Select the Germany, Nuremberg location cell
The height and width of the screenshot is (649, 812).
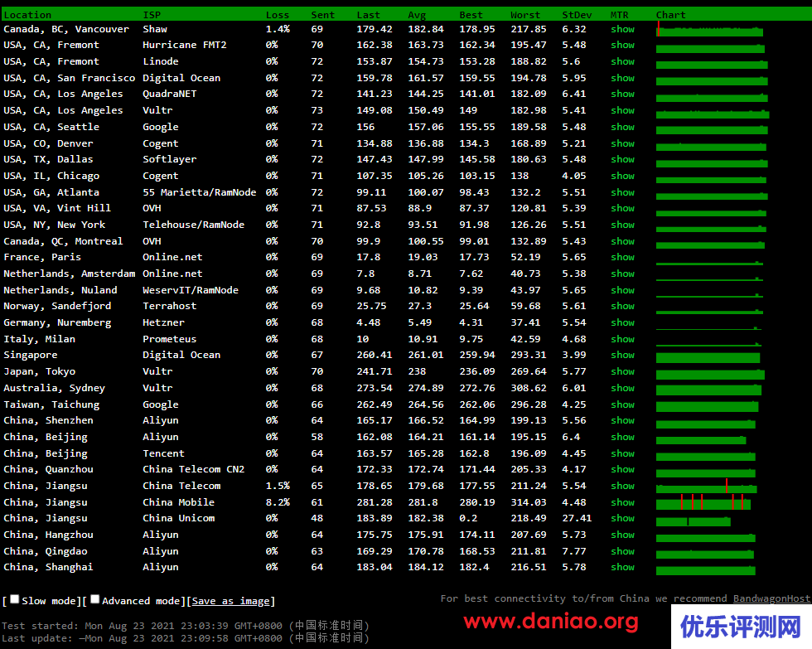pos(57,322)
